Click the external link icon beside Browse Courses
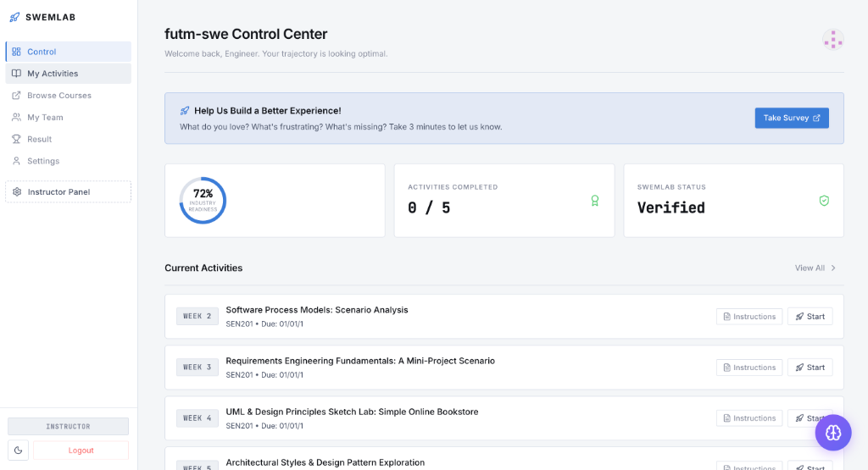This screenshot has height=470, width=868. click(x=17, y=95)
